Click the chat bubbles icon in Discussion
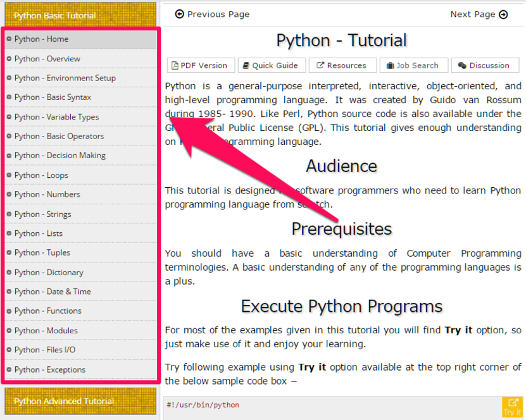The width and height of the screenshot is (526, 420). pos(462,65)
